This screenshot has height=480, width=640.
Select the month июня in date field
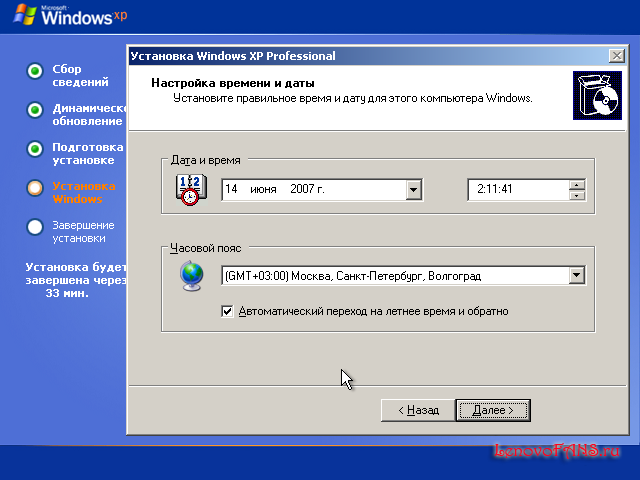pyautogui.click(x=265, y=189)
